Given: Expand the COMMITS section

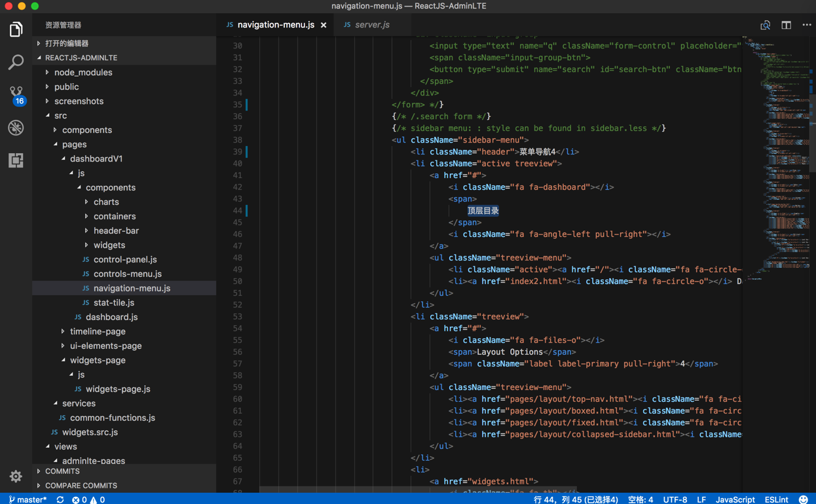Looking at the screenshot, I should [62, 471].
